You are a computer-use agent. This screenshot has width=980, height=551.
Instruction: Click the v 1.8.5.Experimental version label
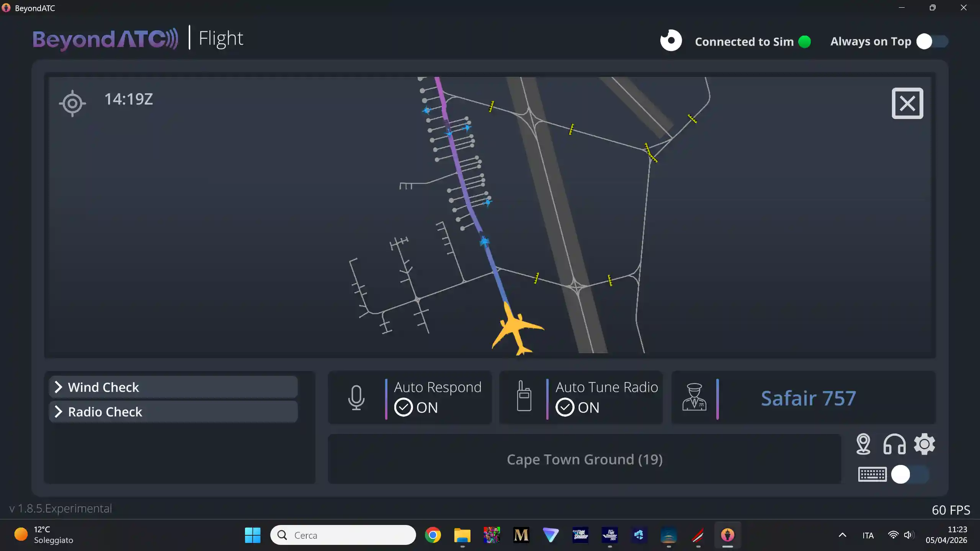(60, 509)
